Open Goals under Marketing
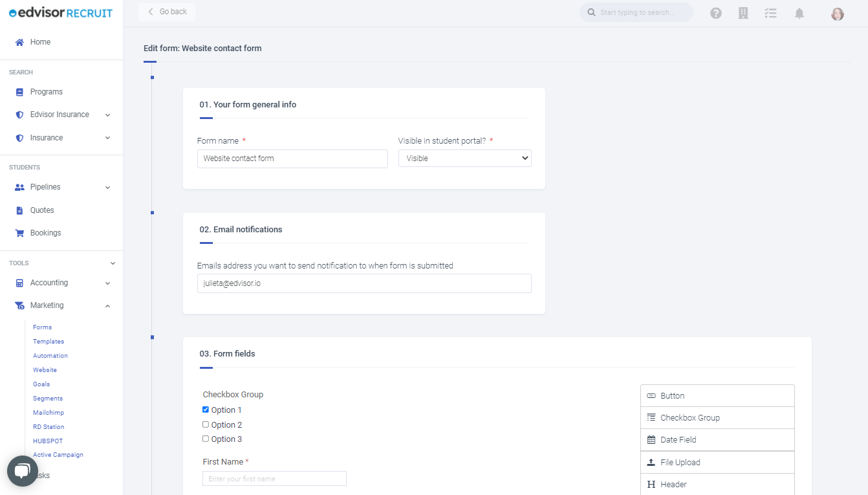868x495 pixels. point(41,384)
